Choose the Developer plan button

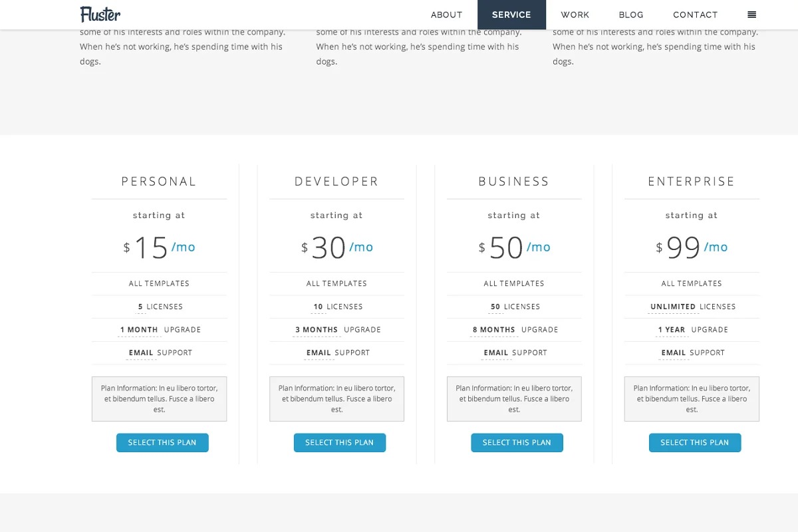coord(339,442)
